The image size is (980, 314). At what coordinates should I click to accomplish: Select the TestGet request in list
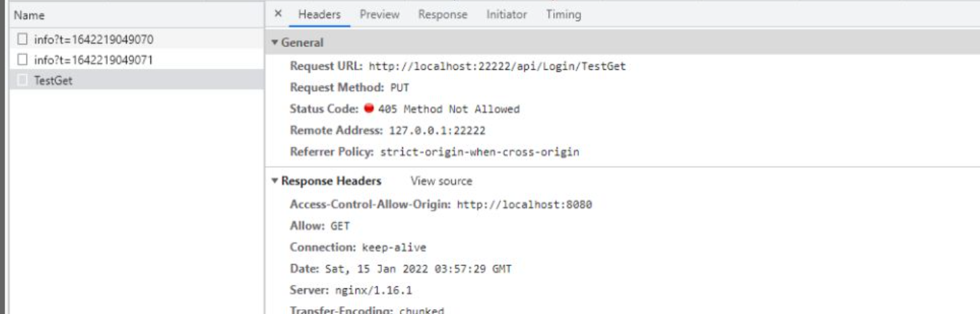(136, 81)
